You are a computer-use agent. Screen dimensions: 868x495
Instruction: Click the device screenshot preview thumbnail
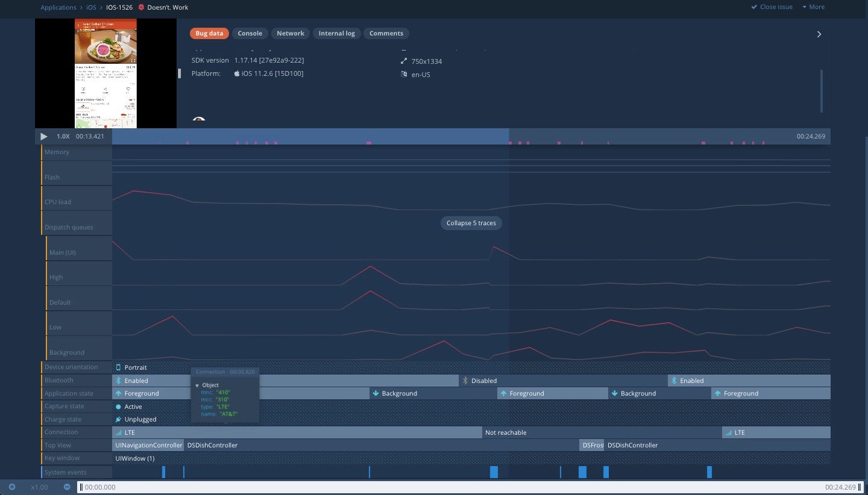point(105,73)
